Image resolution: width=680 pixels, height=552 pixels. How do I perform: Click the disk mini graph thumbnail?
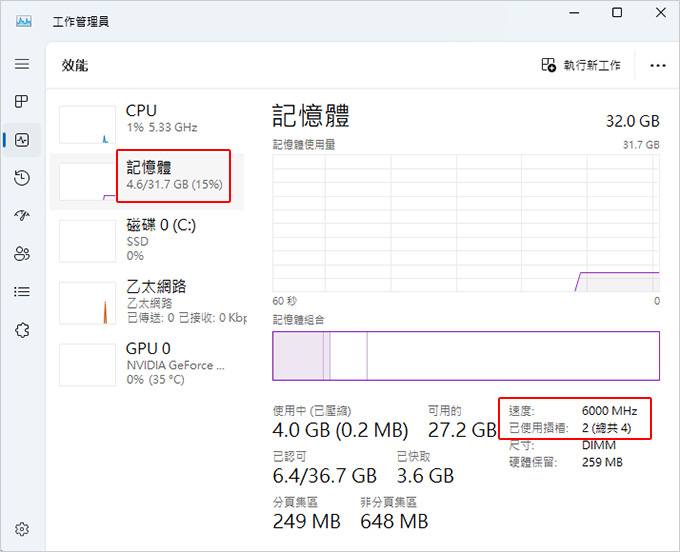click(88, 241)
